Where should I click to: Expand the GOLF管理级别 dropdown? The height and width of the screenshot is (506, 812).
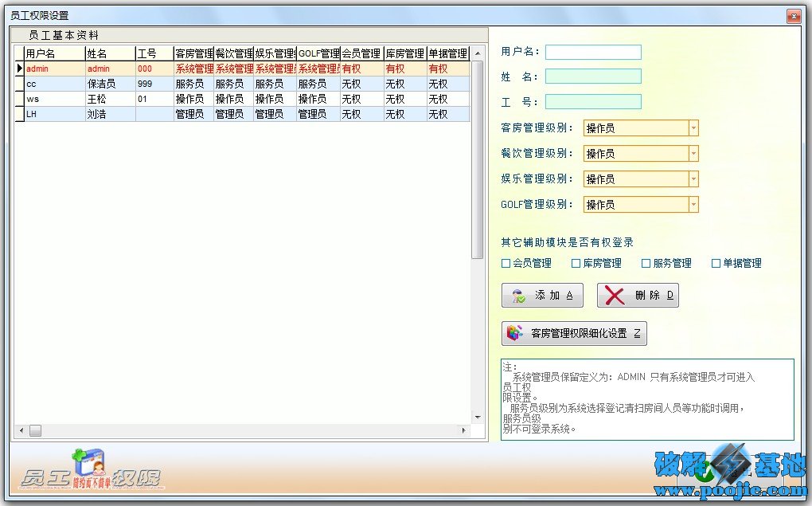coord(693,205)
